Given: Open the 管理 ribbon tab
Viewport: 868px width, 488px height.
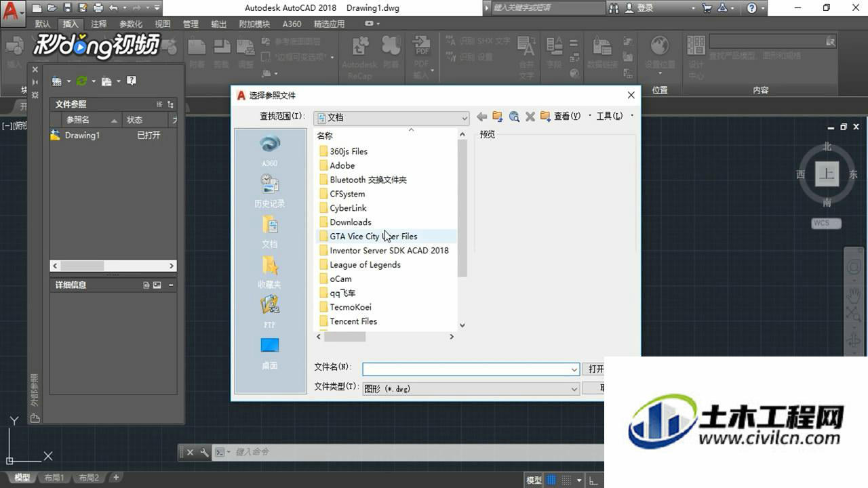Looking at the screenshot, I should [191, 24].
